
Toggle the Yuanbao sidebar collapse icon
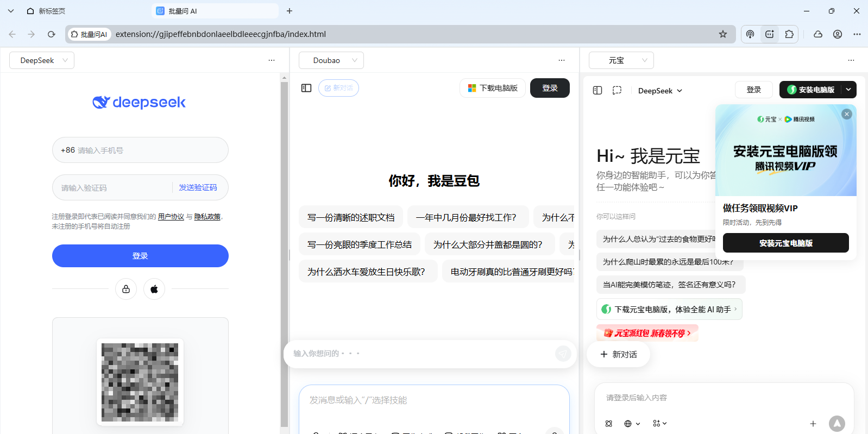(597, 91)
